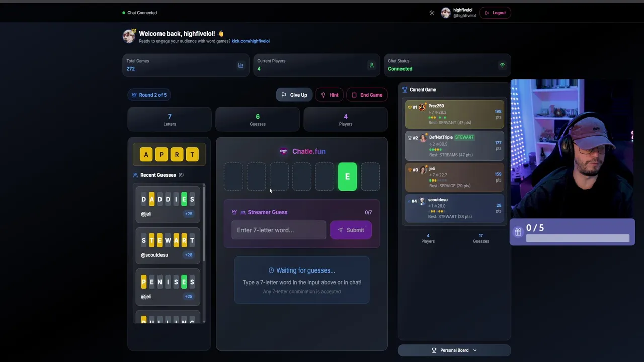The image size is (644, 362).
Task: Click the Hint button
Action: click(330, 95)
